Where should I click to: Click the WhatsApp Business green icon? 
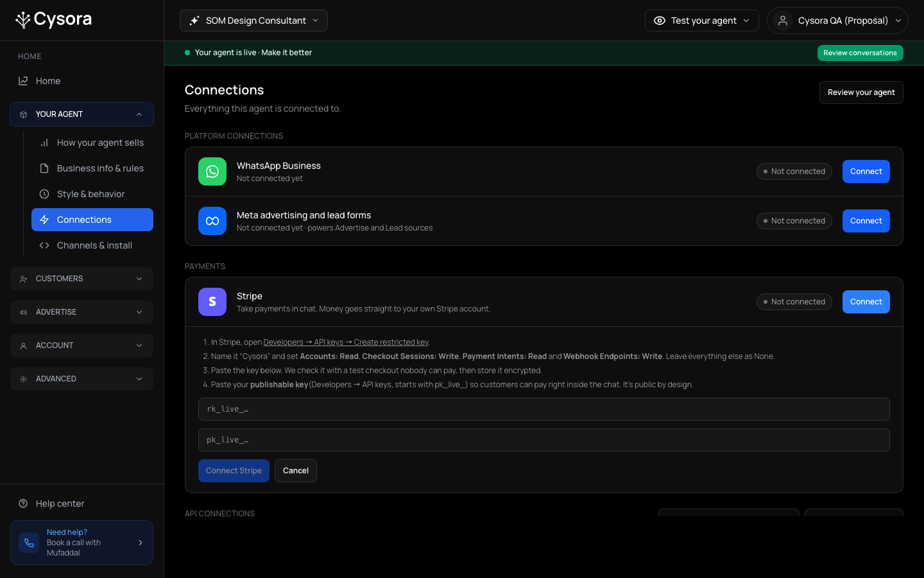coord(212,171)
